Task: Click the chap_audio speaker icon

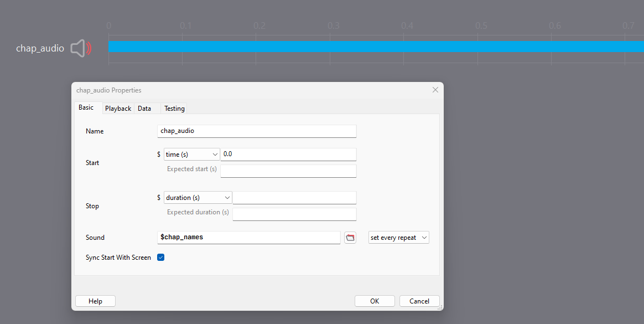Action: click(81, 49)
